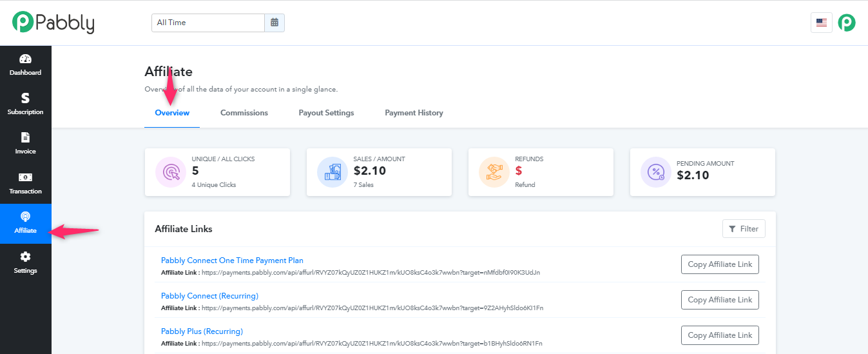Open the Payout Settings tab
The image size is (868, 354).
(326, 113)
